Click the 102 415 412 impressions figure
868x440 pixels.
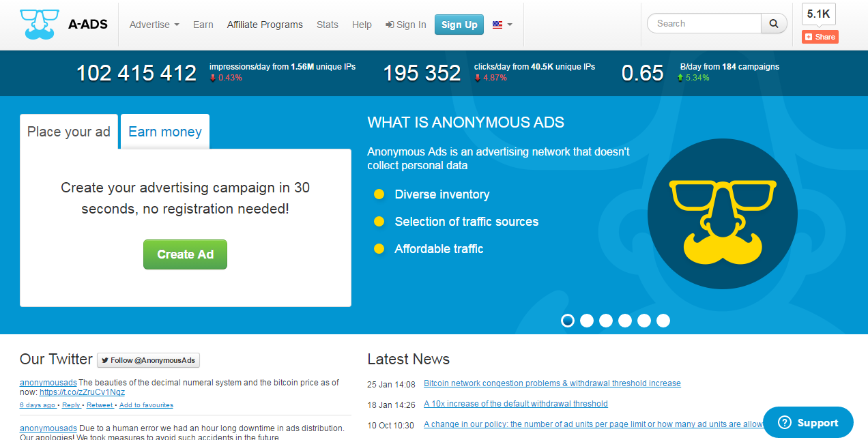click(136, 73)
